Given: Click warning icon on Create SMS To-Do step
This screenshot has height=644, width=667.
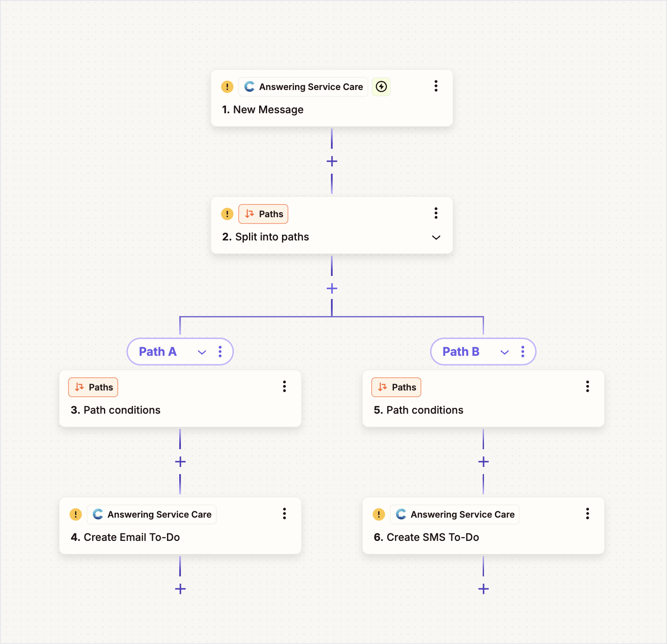Looking at the screenshot, I should [379, 514].
